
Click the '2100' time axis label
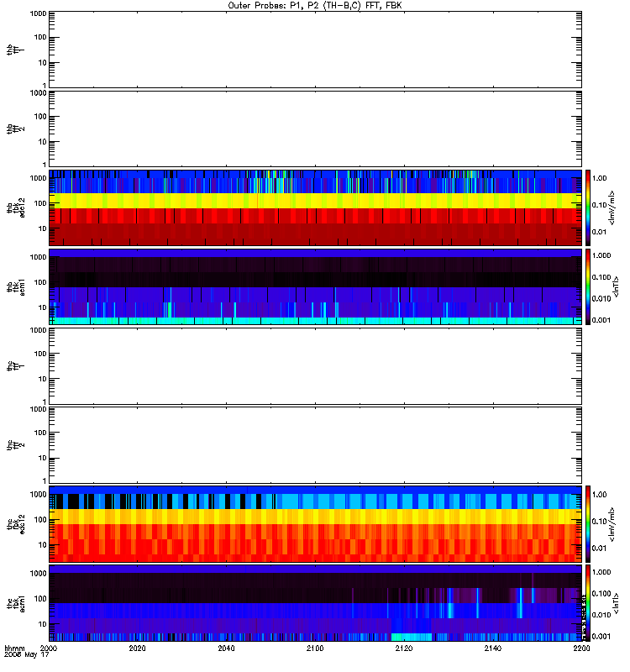pyautogui.click(x=315, y=648)
